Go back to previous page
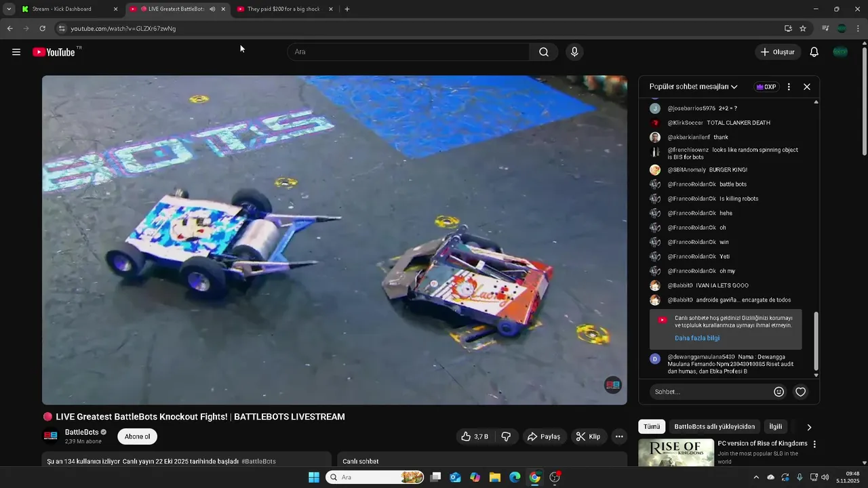 [x=9, y=28]
